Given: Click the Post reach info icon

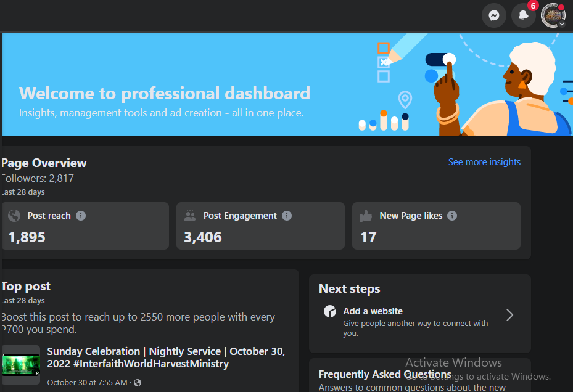Looking at the screenshot, I should pyautogui.click(x=81, y=216).
